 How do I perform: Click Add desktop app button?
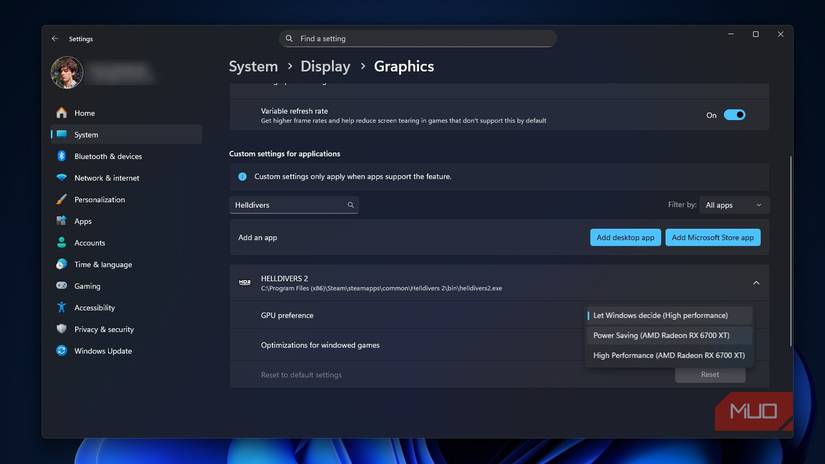625,237
